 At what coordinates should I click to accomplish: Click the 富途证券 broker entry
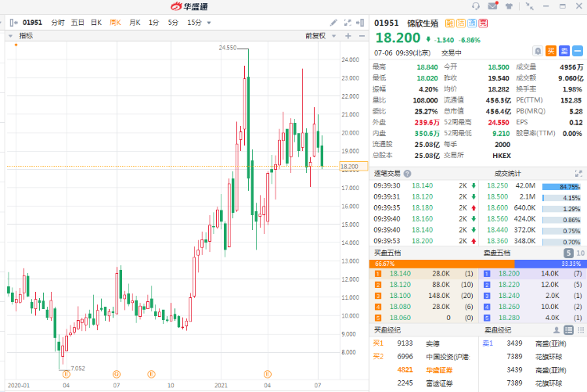[x=439, y=383]
